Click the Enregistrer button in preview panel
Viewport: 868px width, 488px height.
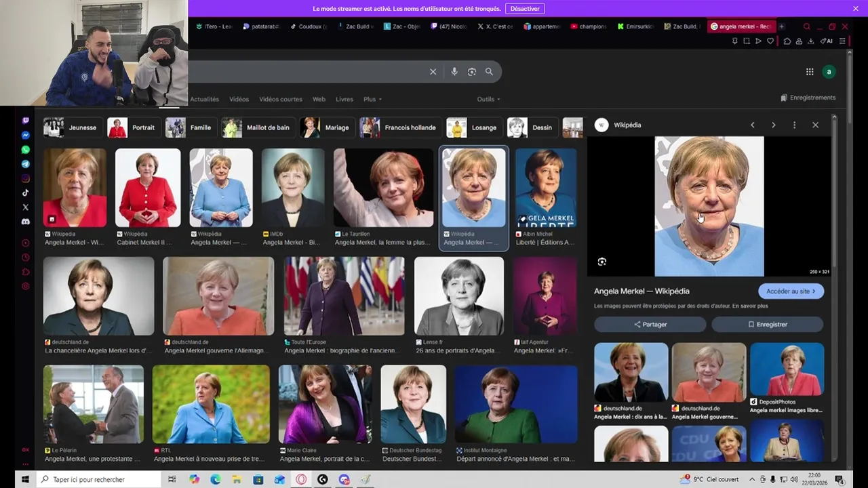[x=768, y=324]
